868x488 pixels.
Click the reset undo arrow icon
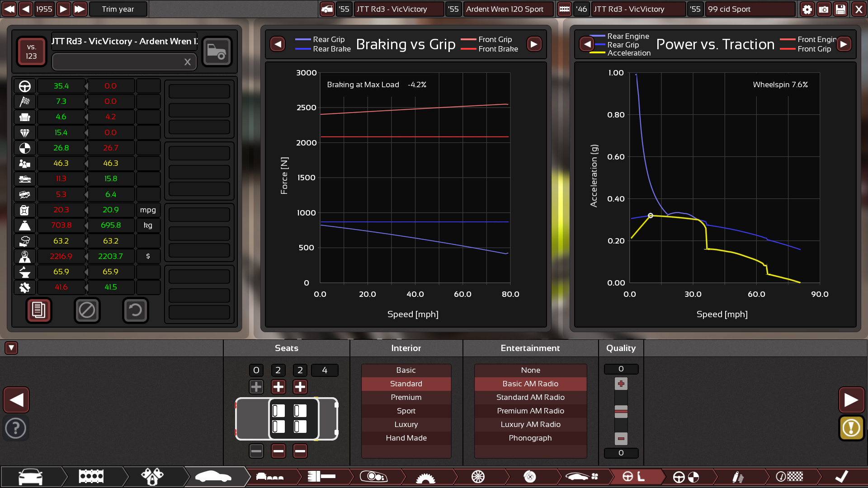tap(135, 310)
